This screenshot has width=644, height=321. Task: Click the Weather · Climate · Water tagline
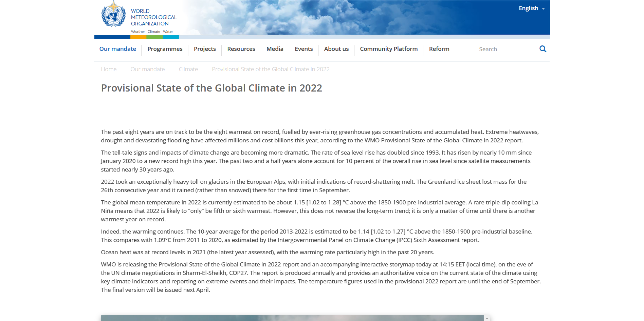pyautogui.click(x=152, y=32)
